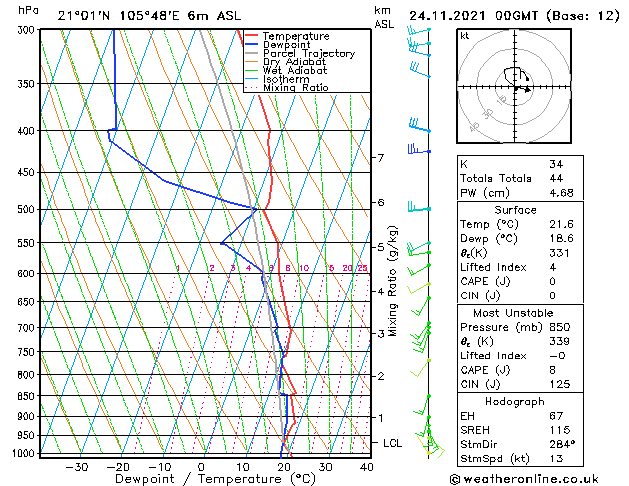This screenshot has height=486, width=629.
Task: Click the hPa pressure unit label
Action: [28, 11]
